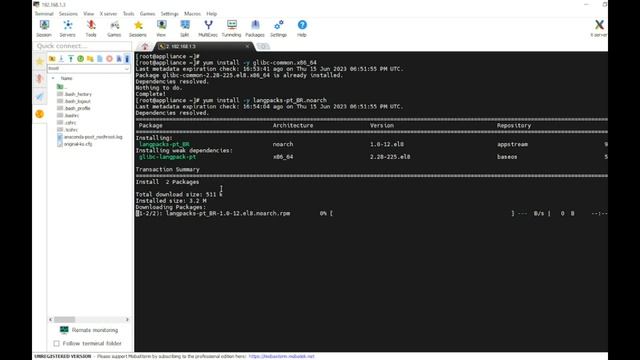Refresh the SFTP folder with green icon
Viewport: 640px width, 360px height.
[80, 59]
